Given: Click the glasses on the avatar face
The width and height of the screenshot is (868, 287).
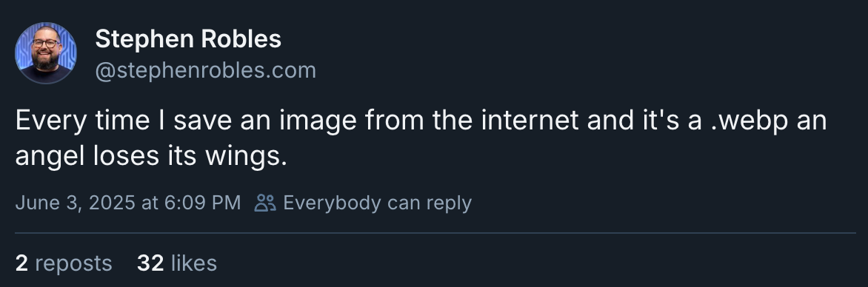Looking at the screenshot, I should tap(45, 43).
